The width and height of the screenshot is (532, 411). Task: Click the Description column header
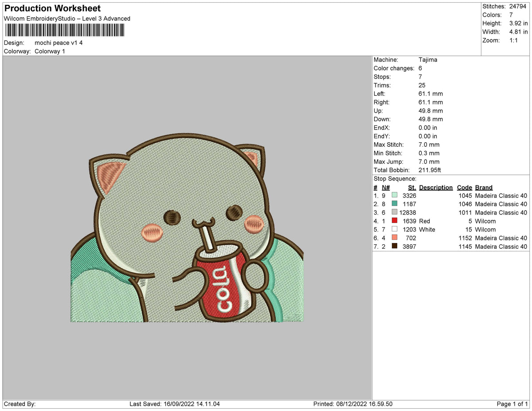(x=436, y=188)
